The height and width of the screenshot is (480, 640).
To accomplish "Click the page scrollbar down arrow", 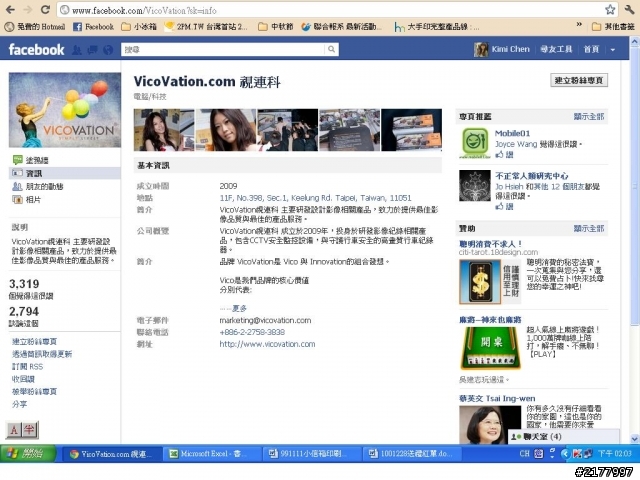I will click(x=635, y=439).
